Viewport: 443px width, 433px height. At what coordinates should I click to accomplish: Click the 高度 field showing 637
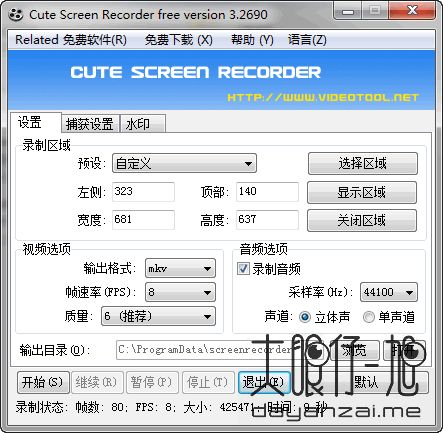267,220
